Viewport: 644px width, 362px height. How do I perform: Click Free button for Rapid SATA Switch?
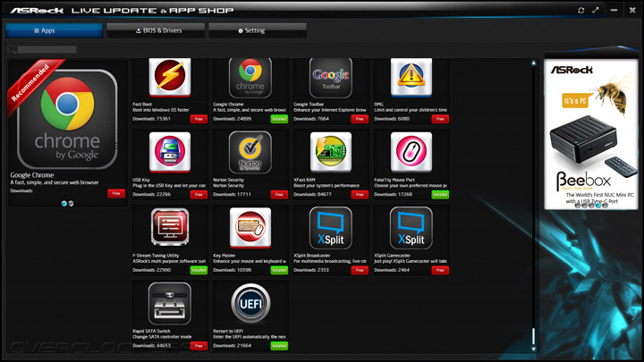pyautogui.click(x=199, y=346)
